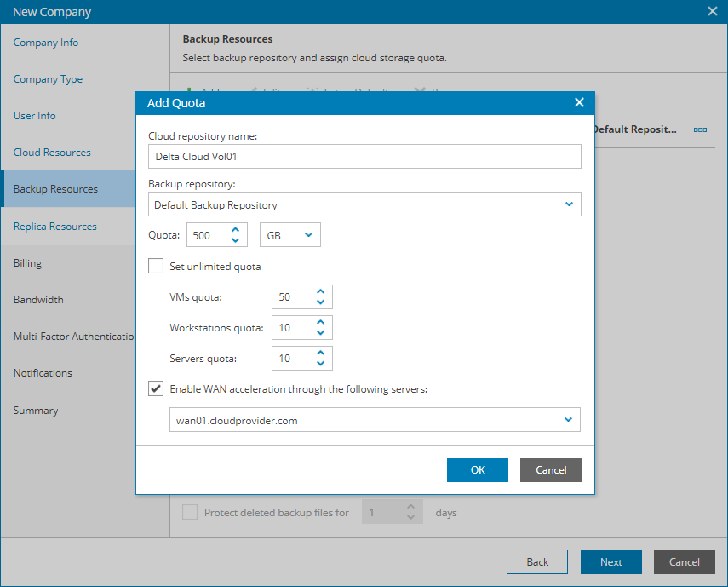Open the Company Info step

pyautogui.click(x=46, y=43)
